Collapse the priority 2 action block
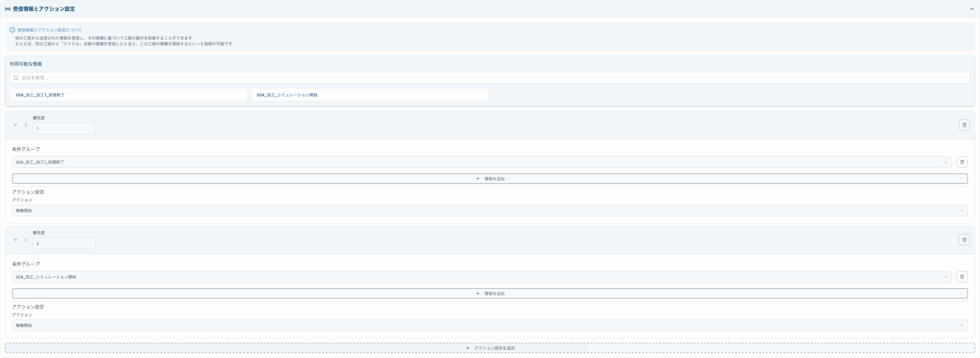The width and height of the screenshot is (980, 358). 15,240
